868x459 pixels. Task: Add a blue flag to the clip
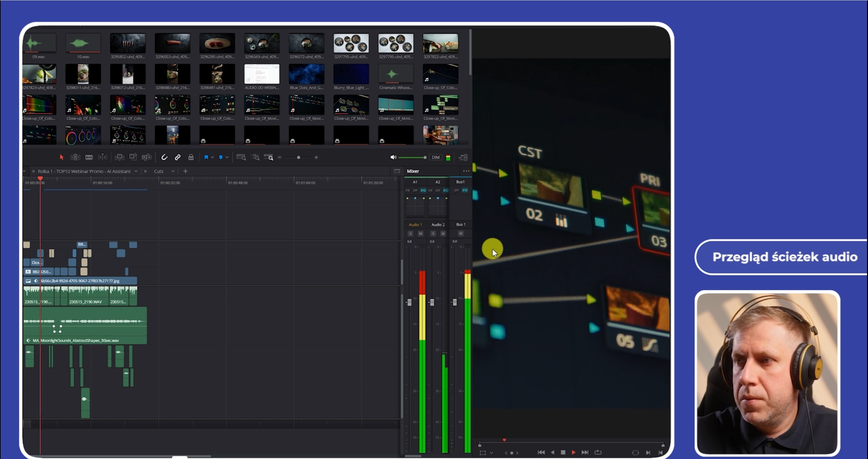pos(206,157)
